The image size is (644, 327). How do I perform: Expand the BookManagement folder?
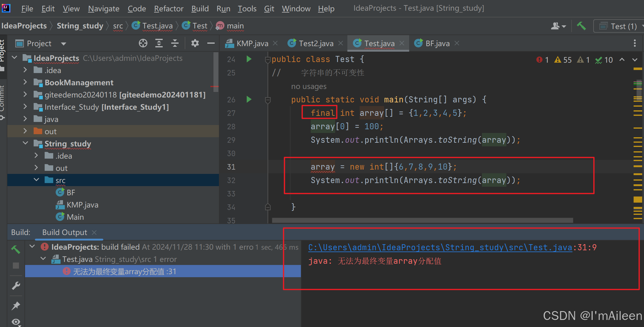25,82
